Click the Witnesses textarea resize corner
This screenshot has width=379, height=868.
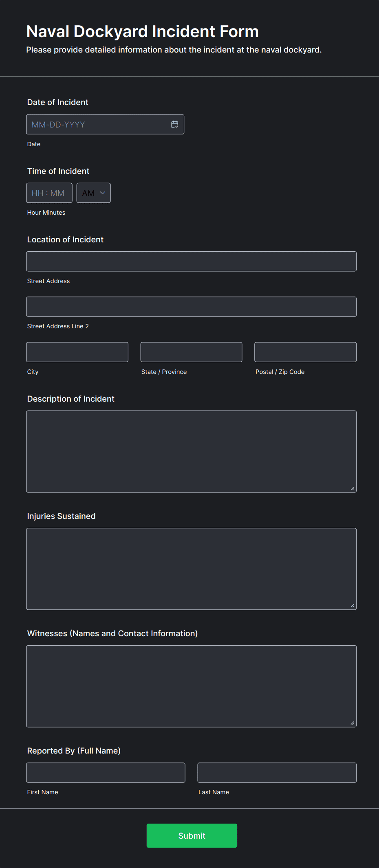(x=353, y=723)
